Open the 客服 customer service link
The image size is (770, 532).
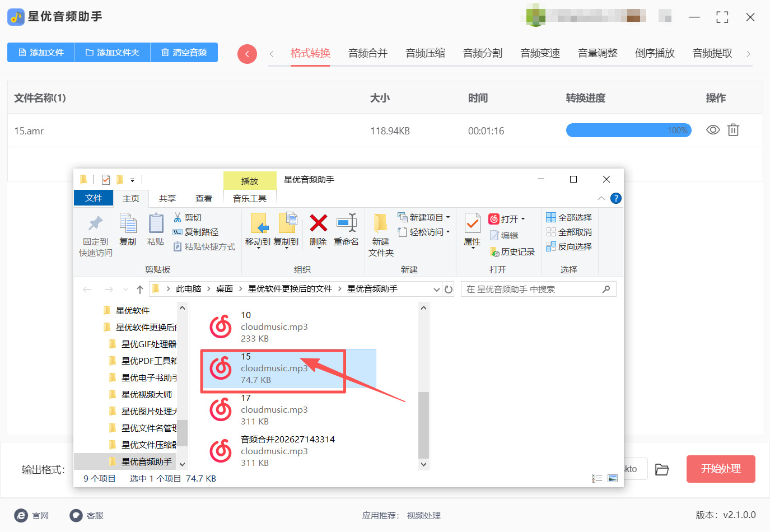(x=87, y=515)
